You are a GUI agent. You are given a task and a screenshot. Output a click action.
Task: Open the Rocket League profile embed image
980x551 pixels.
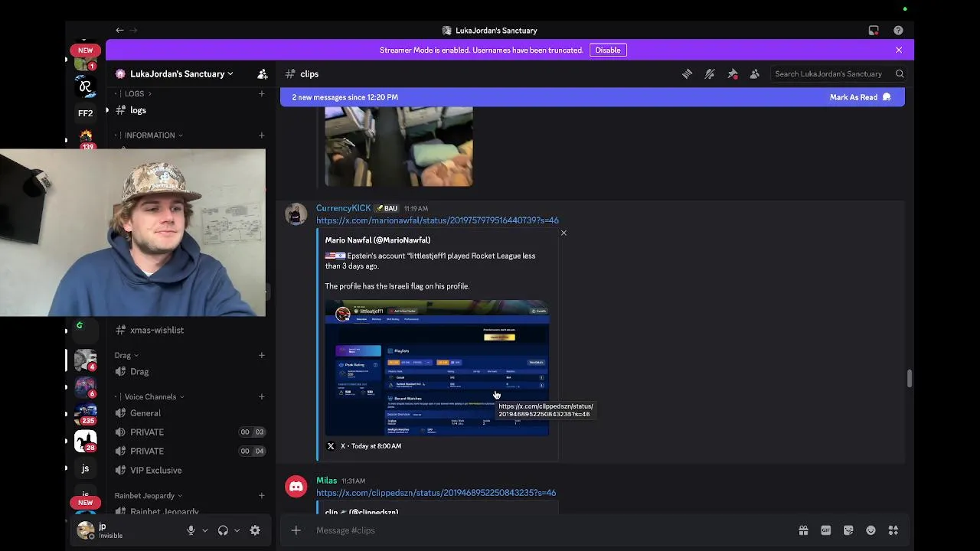click(x=437, y=368)
